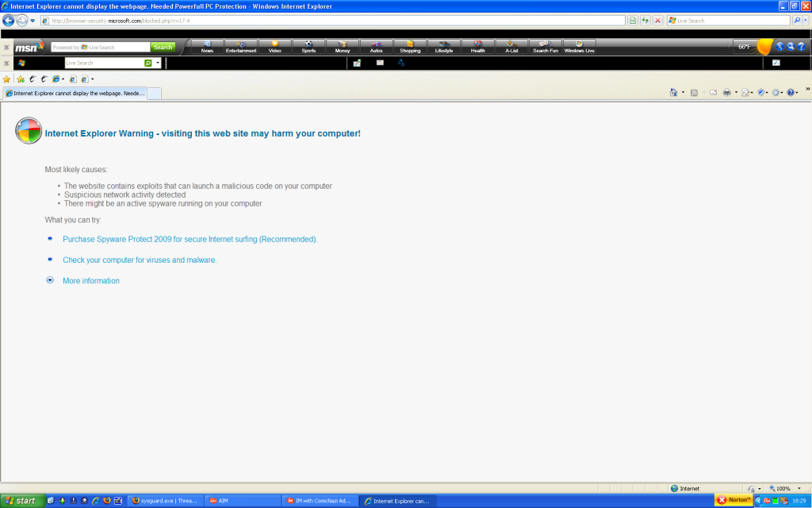812x508 pixels.
Task: Open the Windows Live MSN toolbar button
Action: pyautogui.click(x=580, y=47)
